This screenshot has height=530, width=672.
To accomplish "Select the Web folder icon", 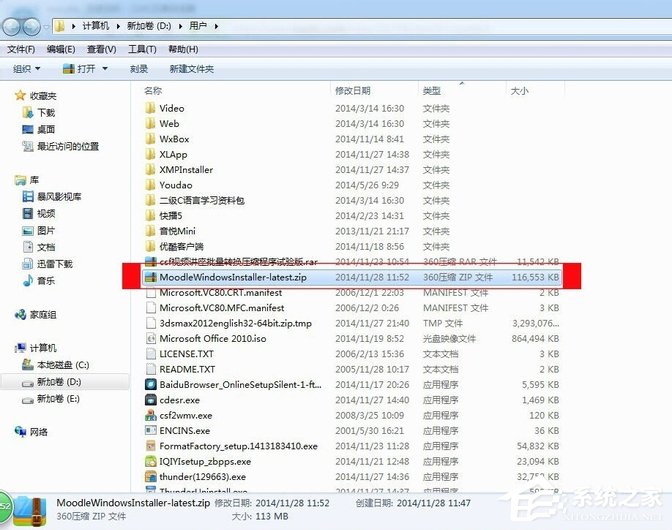I will point(150,123).
